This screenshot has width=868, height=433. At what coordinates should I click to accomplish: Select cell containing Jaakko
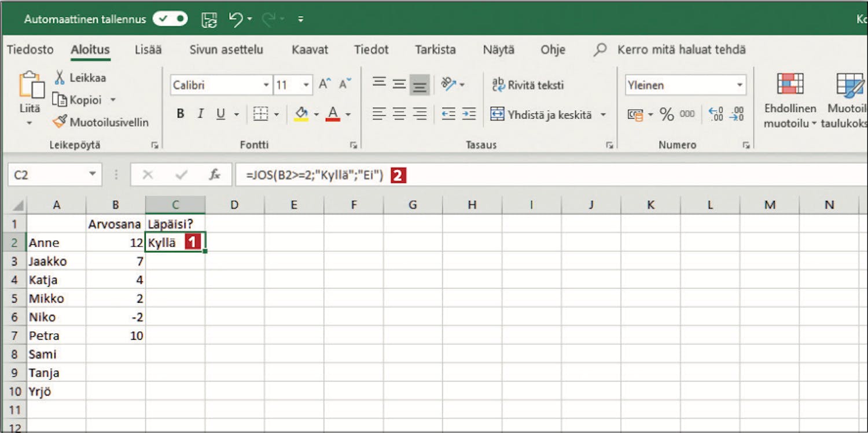click(x=56, y=261)
